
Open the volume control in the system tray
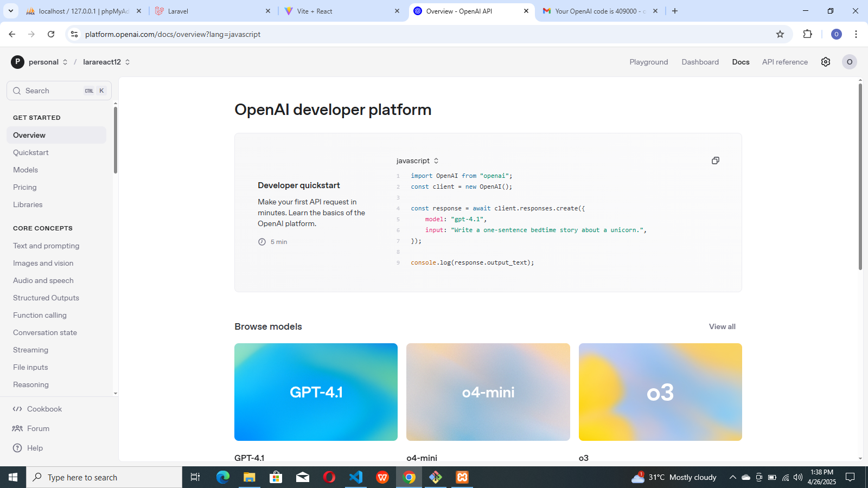coord(798,477)
